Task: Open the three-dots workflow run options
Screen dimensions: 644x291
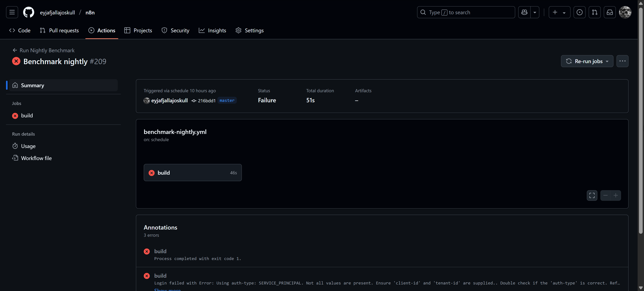Action: [622, 61]
